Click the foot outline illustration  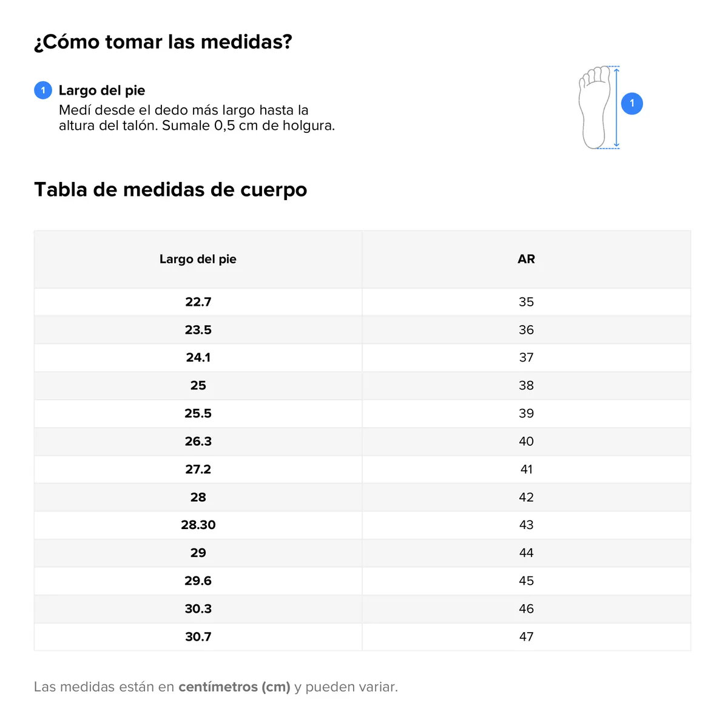(594, 107)
